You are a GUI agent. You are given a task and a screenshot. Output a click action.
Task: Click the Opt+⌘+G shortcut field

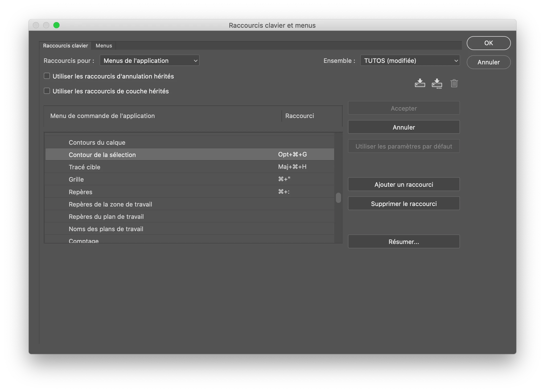[x=293, y=154]
